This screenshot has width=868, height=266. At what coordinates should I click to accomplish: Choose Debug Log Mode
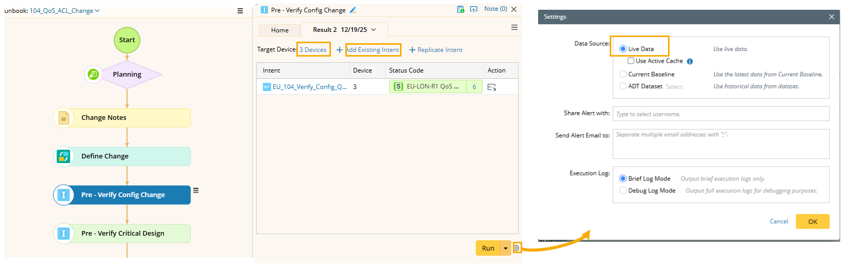click(623, 190)
